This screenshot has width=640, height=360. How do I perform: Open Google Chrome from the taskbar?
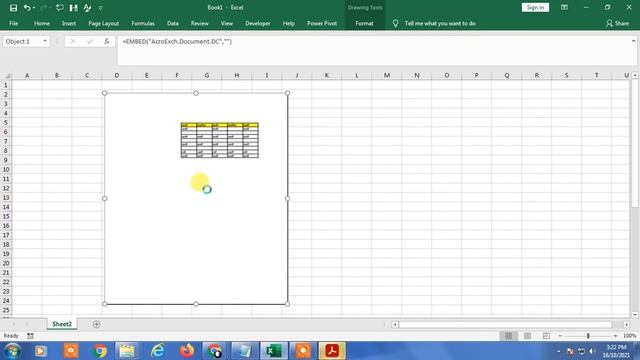(99, 351)
